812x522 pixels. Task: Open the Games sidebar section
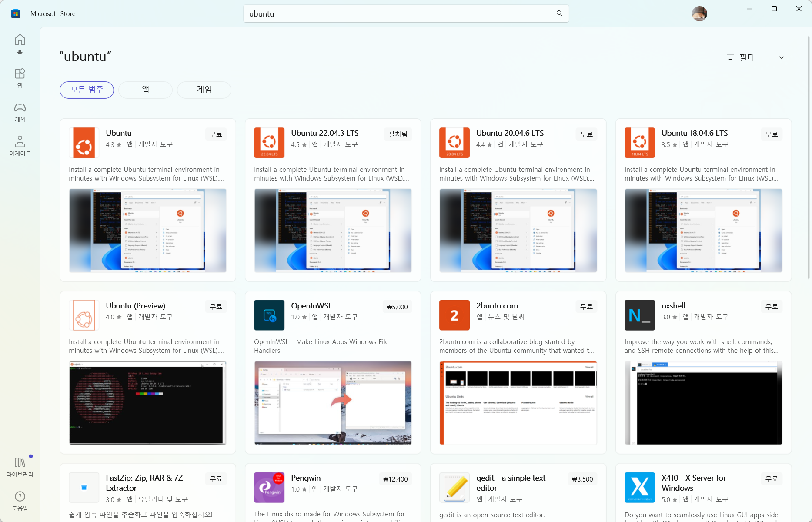[x=20, y=112]
